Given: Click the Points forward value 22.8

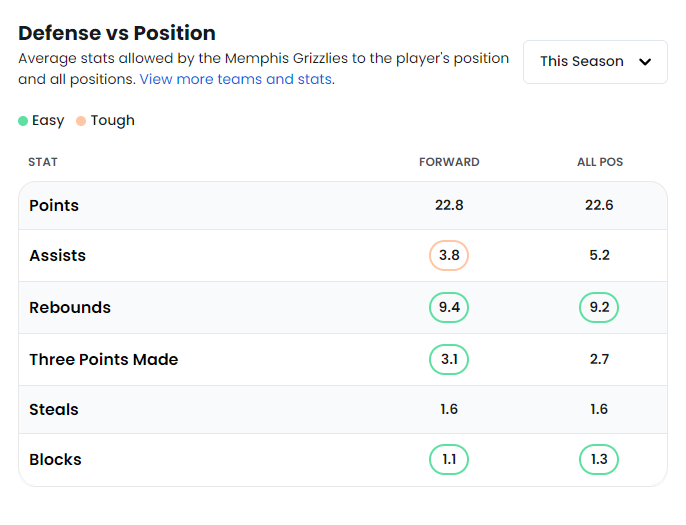Looking at the screenshot, I should [449, 206].
